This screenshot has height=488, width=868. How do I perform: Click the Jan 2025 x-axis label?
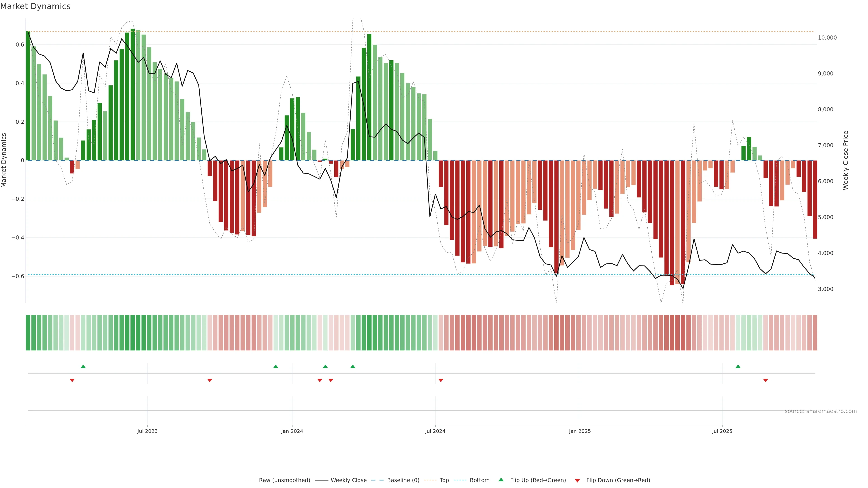coord(580,431)
